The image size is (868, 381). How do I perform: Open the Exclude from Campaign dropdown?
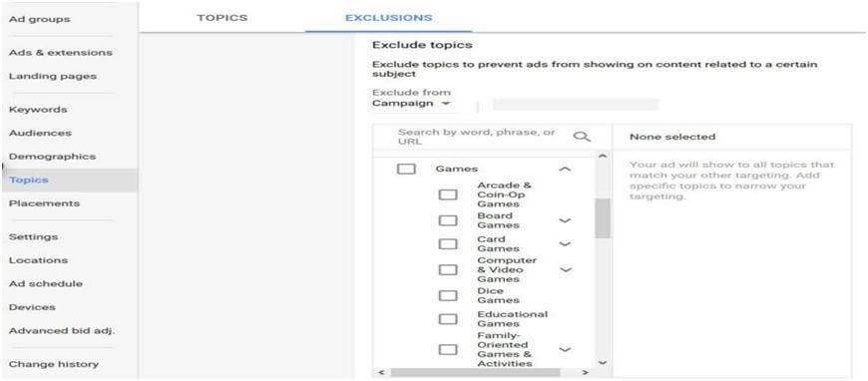(412, 104)
